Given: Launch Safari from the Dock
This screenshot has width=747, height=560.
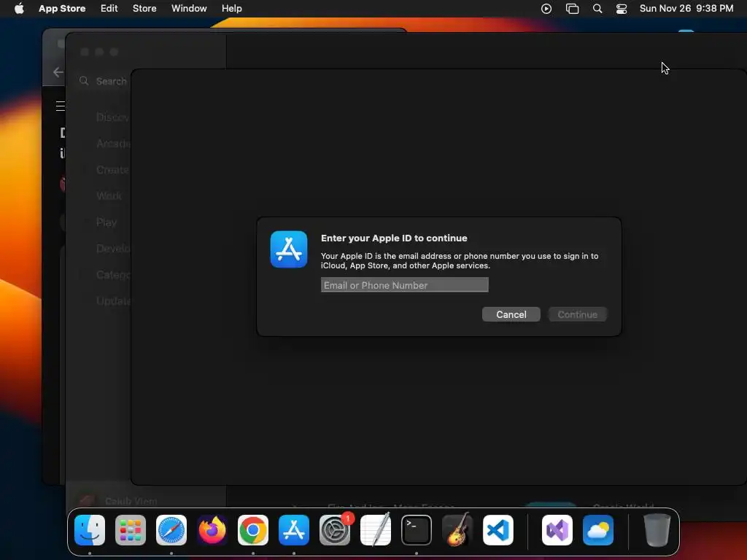Looking at the screenshot, I should tap(171, 530).
